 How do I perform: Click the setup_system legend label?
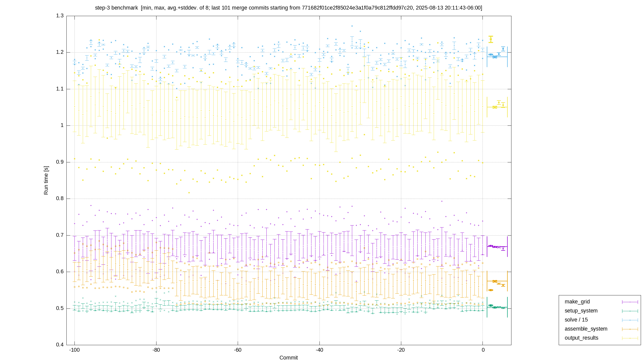pos(581,311)
